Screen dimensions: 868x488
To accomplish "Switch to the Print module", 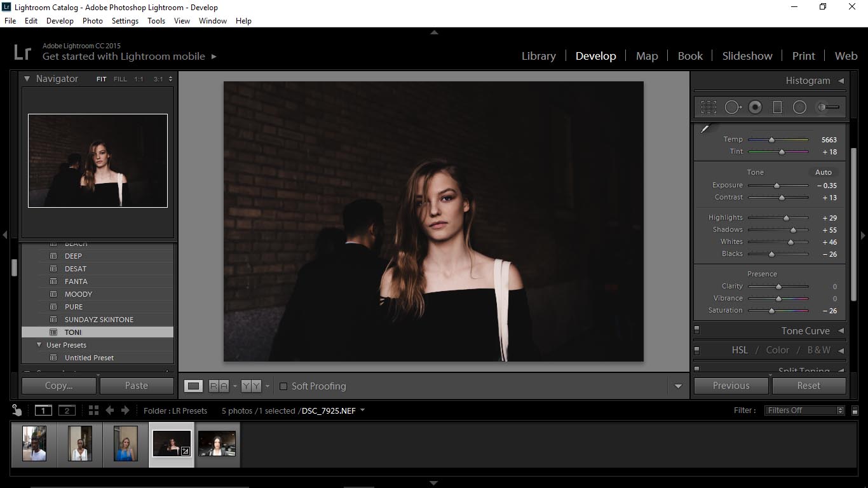I will 803,56.
